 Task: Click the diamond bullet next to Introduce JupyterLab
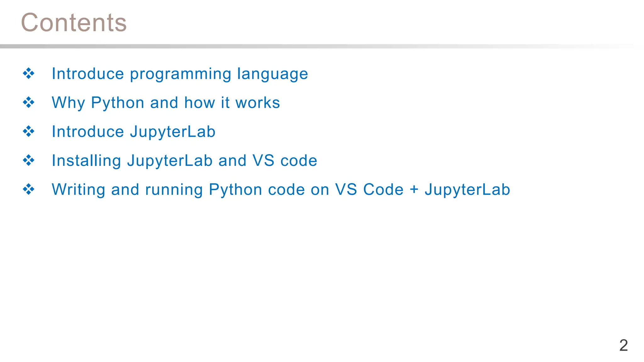[29, 131]
